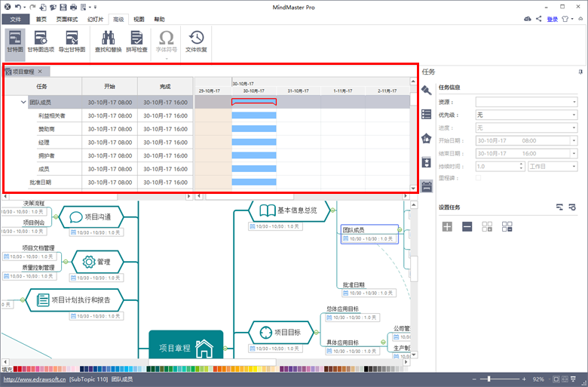Click the 任务 column header

click(42, 86)
